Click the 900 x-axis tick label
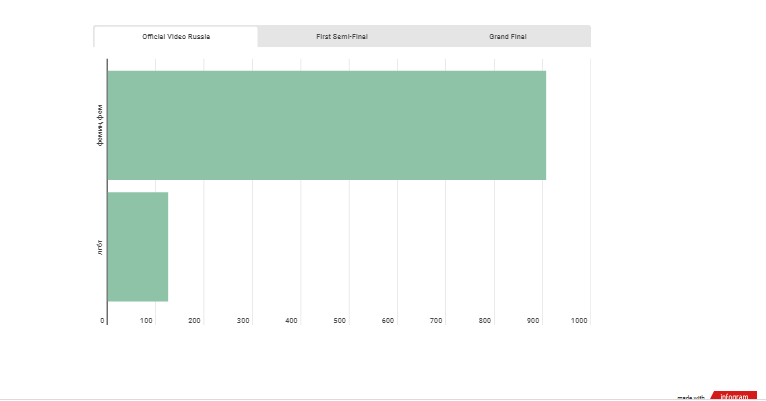This screenshot has width=766, height=401. coord(534,321)
